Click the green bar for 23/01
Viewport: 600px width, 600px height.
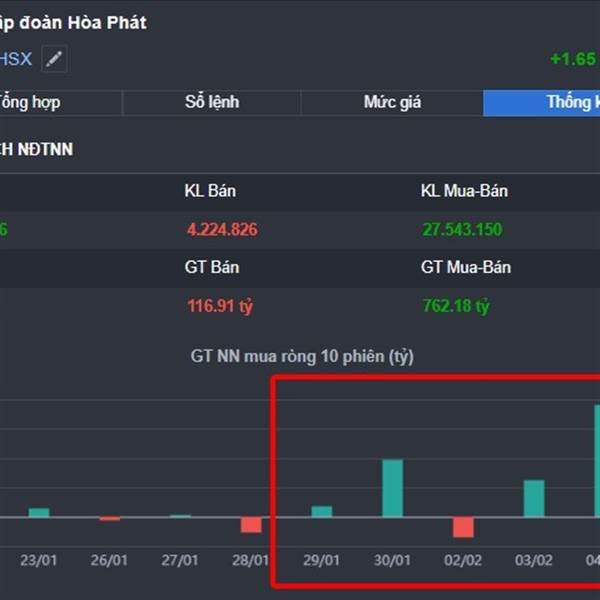coord(39,512)
